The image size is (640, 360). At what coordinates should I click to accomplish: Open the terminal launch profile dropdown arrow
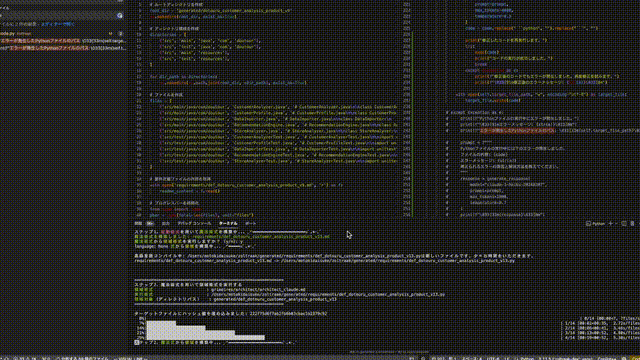click(616, 223)
